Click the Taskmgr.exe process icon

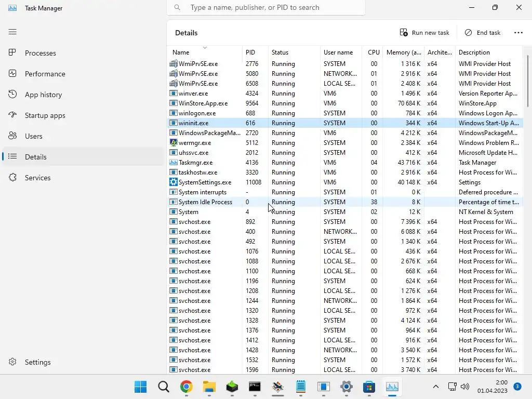pos(174,162)
